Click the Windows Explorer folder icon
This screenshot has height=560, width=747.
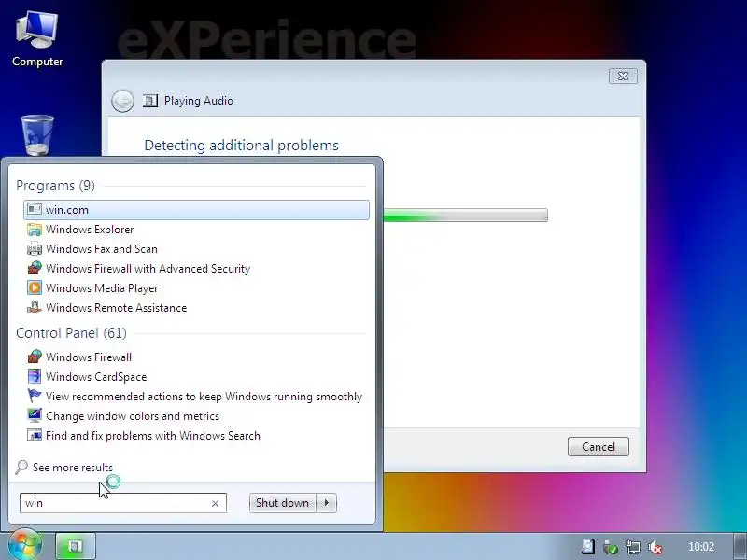[35, 230]
